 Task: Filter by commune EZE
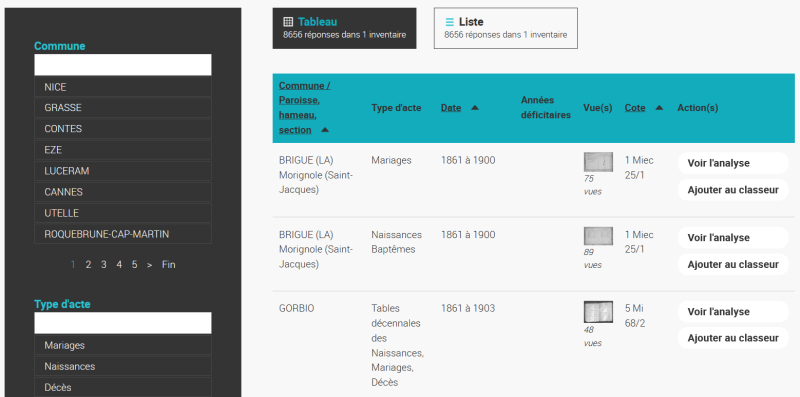[x=123, y=150]
